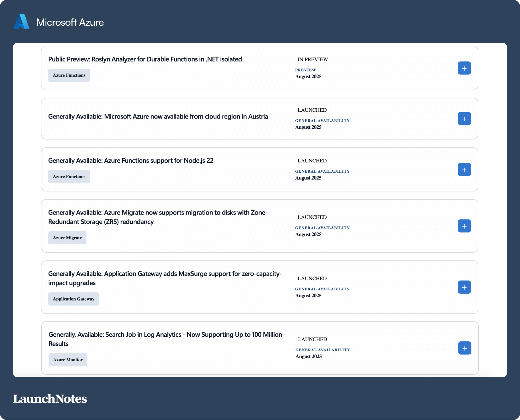Image resolution: width=520 pixels, height=420 pixels.
Task: Click GENERAL AVAILABILITY on Austria region card
Action: [322, 121]
